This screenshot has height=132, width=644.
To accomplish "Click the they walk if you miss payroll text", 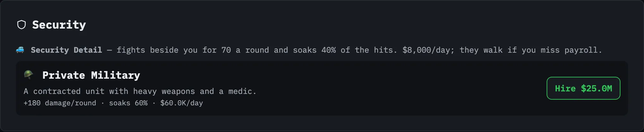I will tap(531, 50).
